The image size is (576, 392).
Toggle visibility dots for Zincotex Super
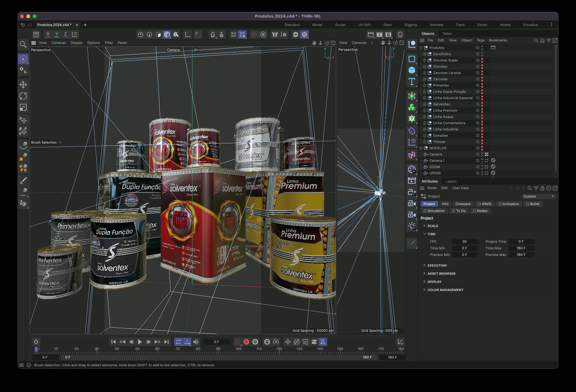click(482, 60)
